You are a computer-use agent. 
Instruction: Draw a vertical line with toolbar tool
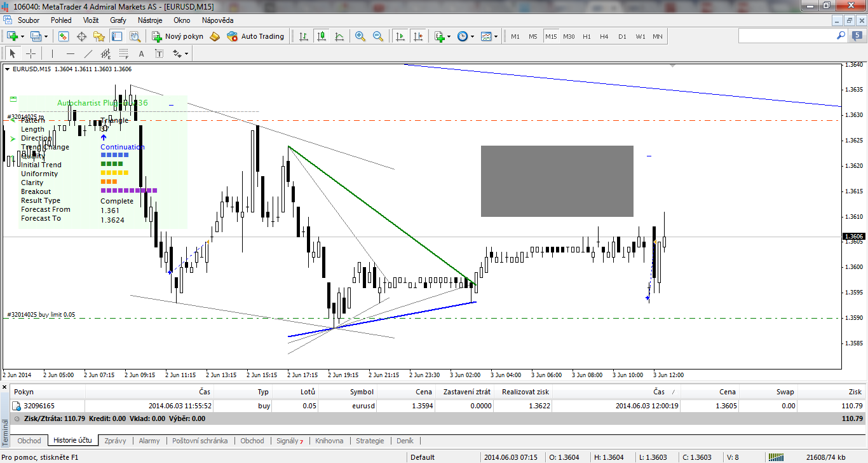(52, 54)
